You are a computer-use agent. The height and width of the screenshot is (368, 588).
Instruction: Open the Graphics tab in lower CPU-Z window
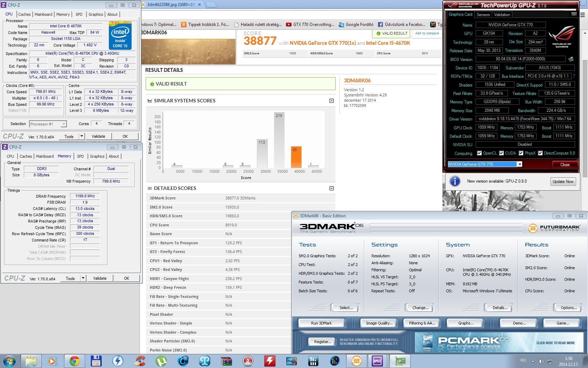point(97,156)
